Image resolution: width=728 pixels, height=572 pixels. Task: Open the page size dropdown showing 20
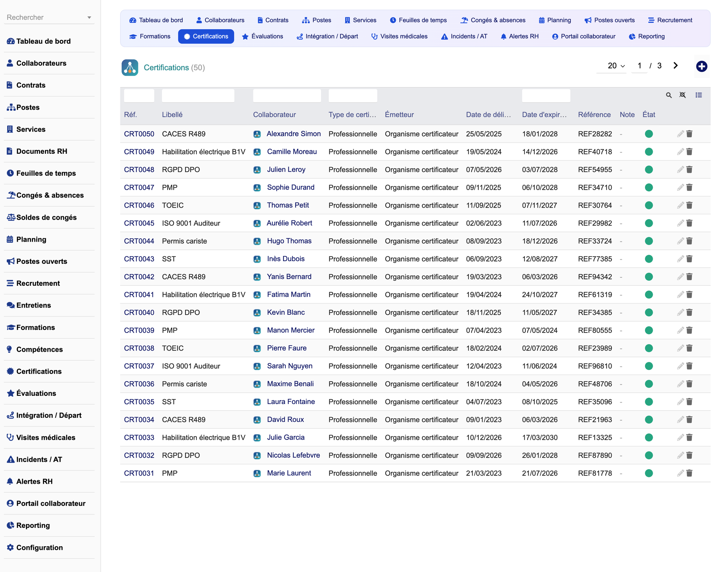(x=612, y=66)
